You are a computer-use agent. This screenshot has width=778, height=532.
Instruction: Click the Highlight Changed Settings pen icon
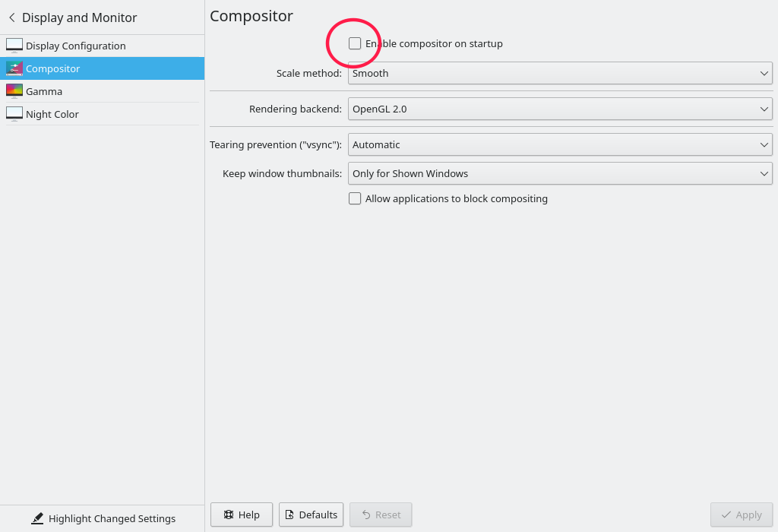[37, 518]
